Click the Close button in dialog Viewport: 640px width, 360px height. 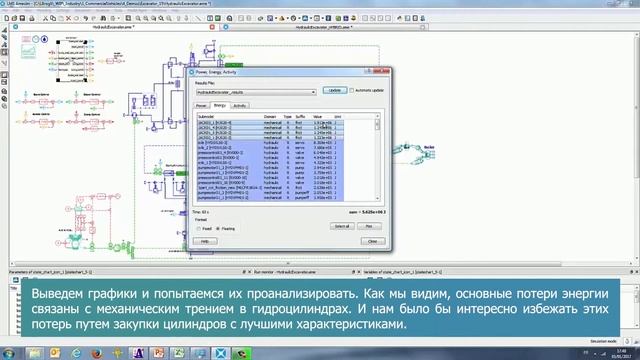[x=373, y=241]
